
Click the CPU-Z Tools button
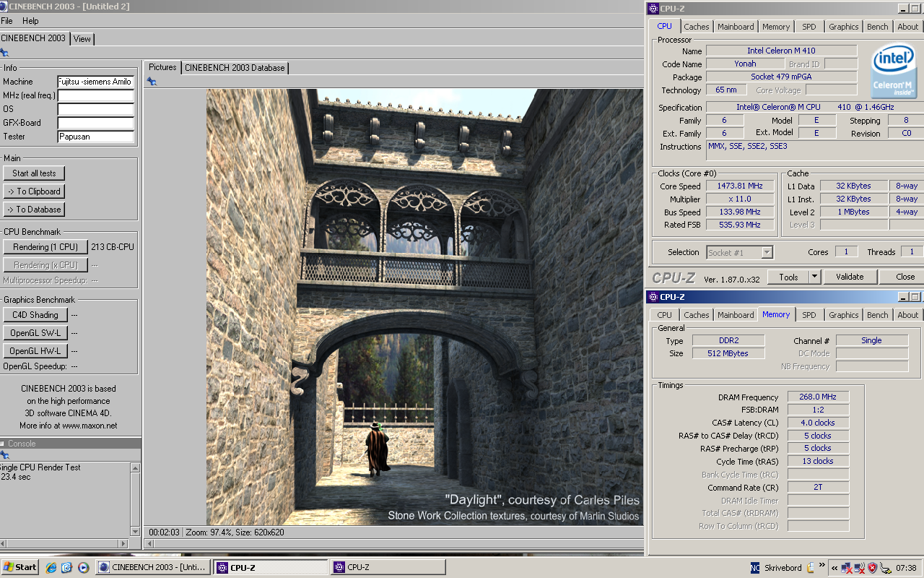coord(788,277)
